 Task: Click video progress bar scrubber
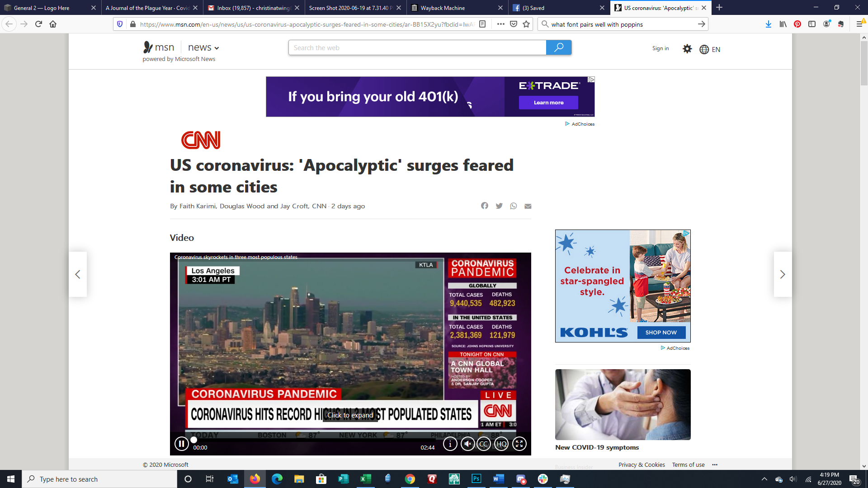(x=194, y=440)
